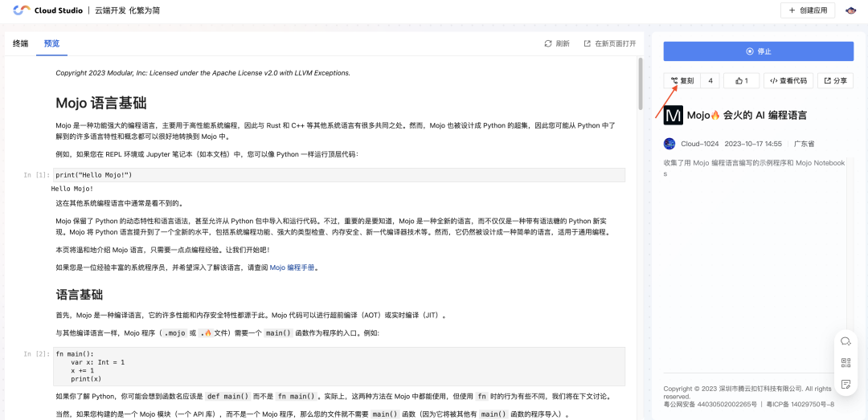Click the date 2023-10-17 14:55
Viewport: 868px width, 420px height.
pos(753,144)
